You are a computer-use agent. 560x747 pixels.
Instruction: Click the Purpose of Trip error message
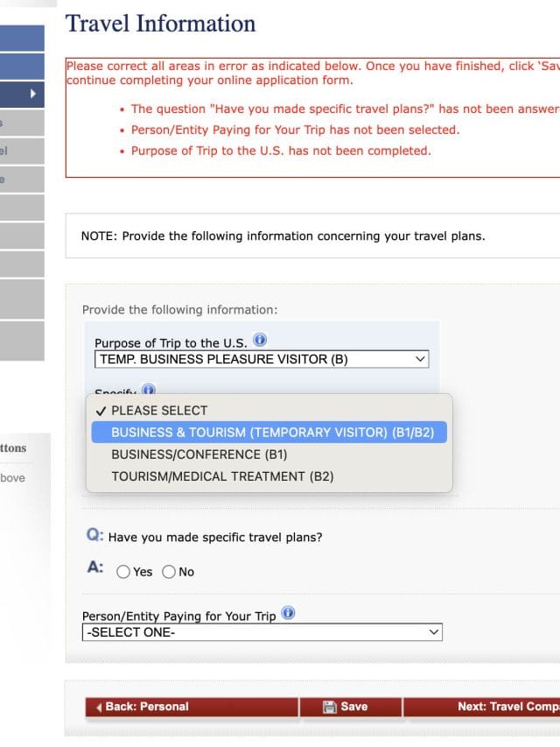pos(281,151)
